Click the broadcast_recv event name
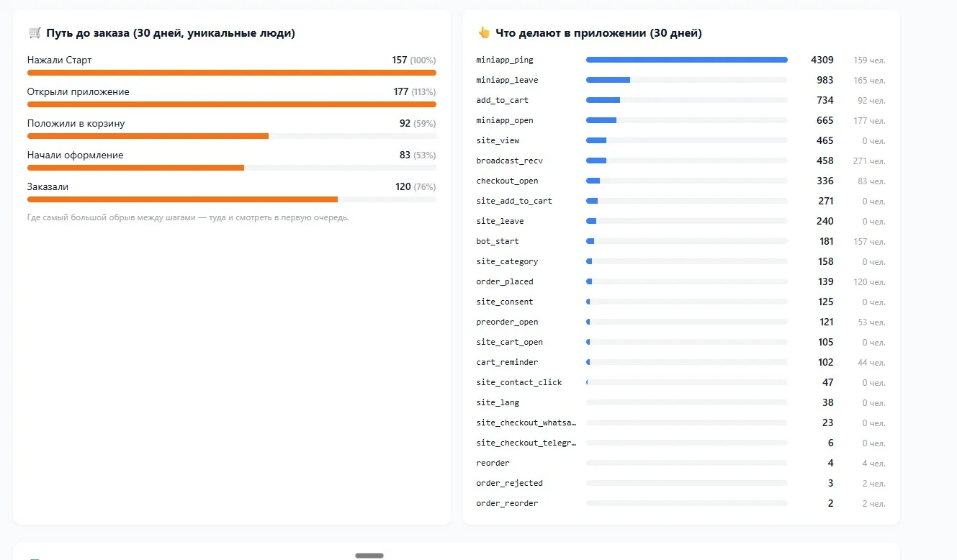The image size is (957, 560). (x=510, y=161)
